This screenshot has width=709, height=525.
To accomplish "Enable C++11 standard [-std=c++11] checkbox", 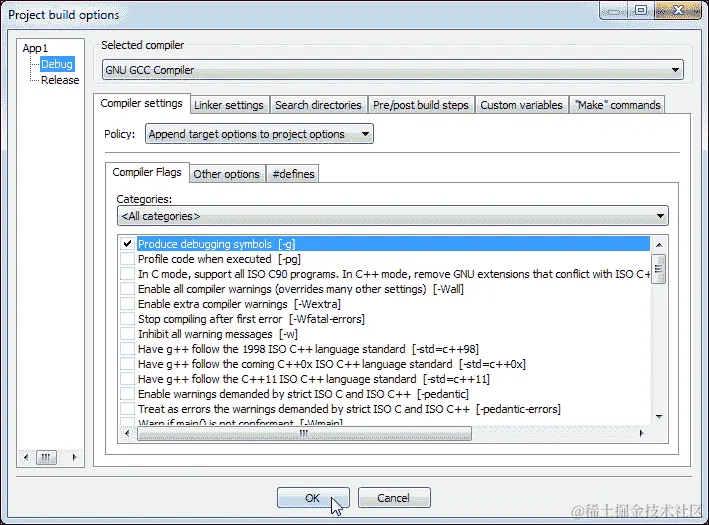I will 127,378.
